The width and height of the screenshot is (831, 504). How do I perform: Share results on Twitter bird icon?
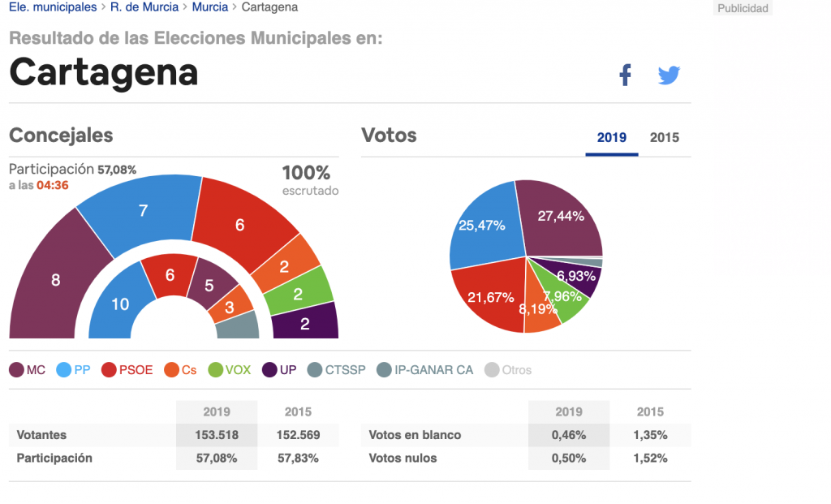pyautogui.click(x=669, y=75)
